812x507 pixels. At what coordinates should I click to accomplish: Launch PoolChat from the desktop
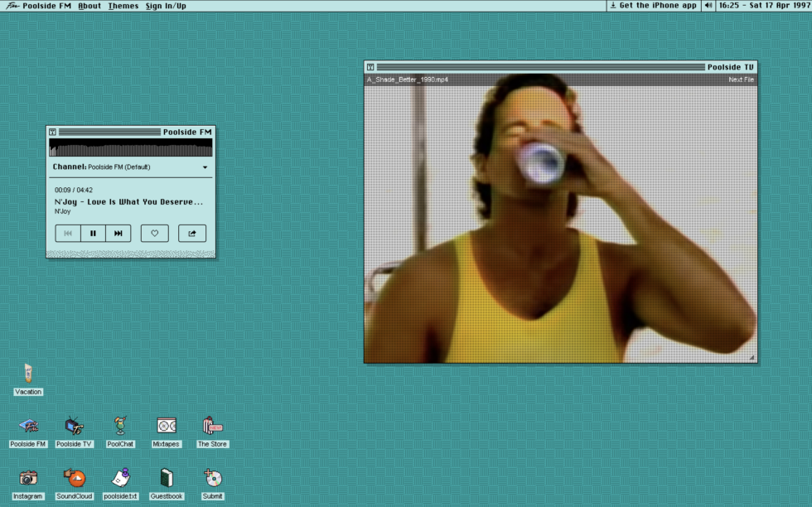[120, 426]
